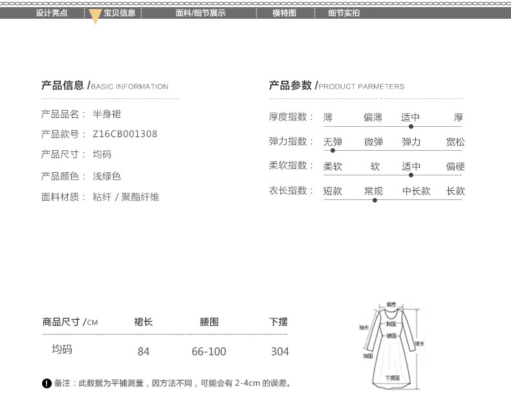Image resolution: width=511 pixels, height=420 pixels.
Task: Click the 衣长指数 slider dot at 常规
Action: [x=375, y=200]
